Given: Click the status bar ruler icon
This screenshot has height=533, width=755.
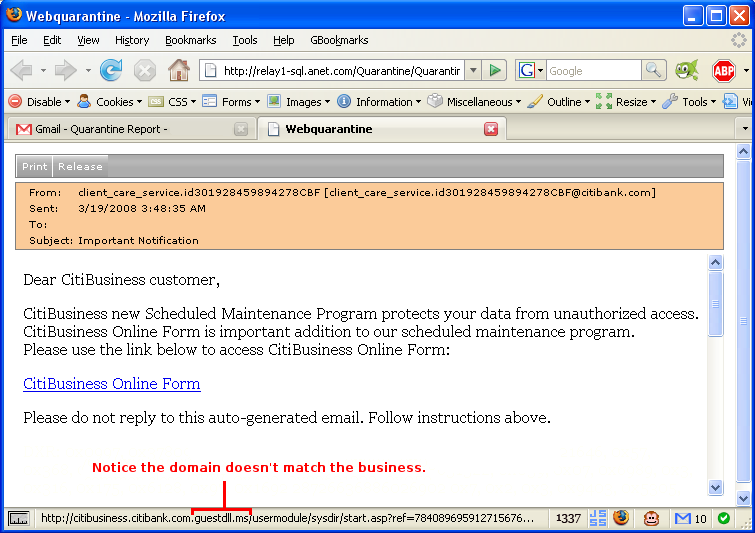Looking at the screenshot, I should [x=19, y=519].
